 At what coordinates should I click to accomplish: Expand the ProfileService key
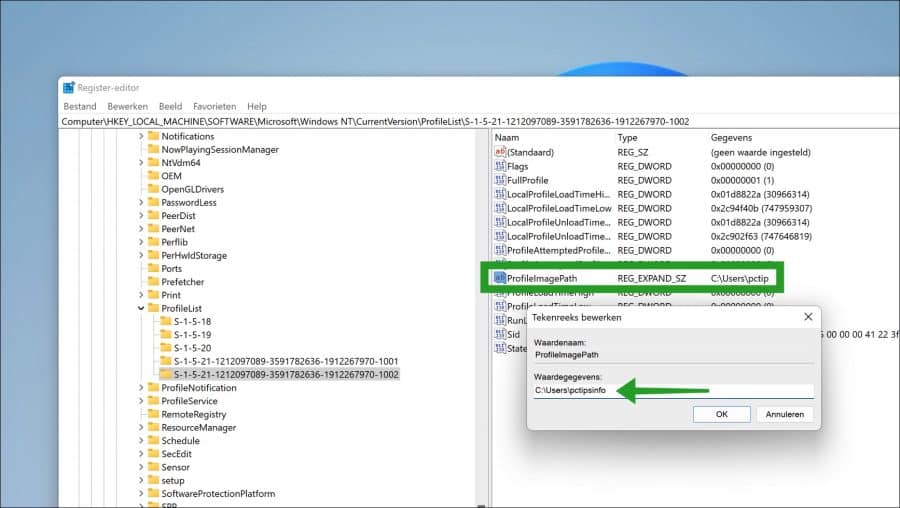click(x=141, y=401)
